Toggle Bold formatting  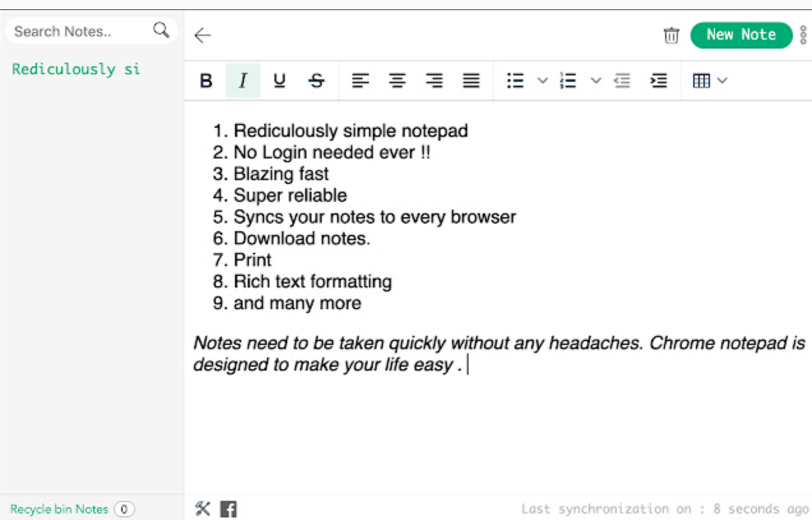coord(206,81)
